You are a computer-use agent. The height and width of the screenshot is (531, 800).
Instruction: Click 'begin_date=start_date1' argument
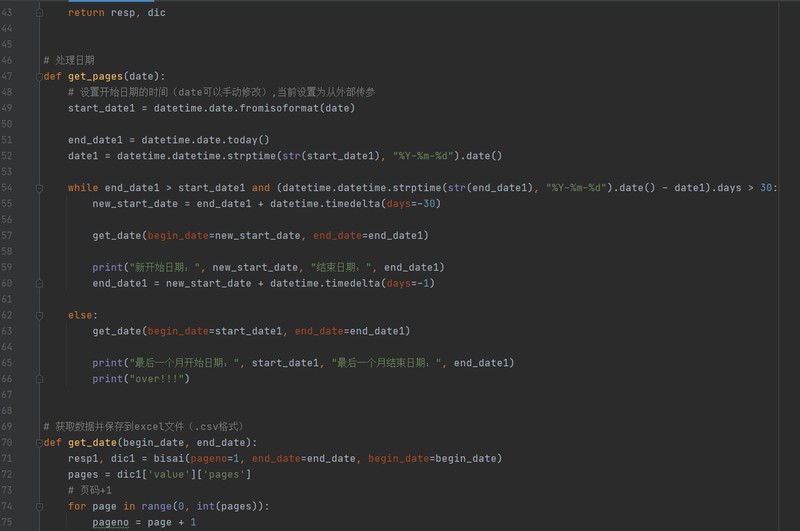215,331
